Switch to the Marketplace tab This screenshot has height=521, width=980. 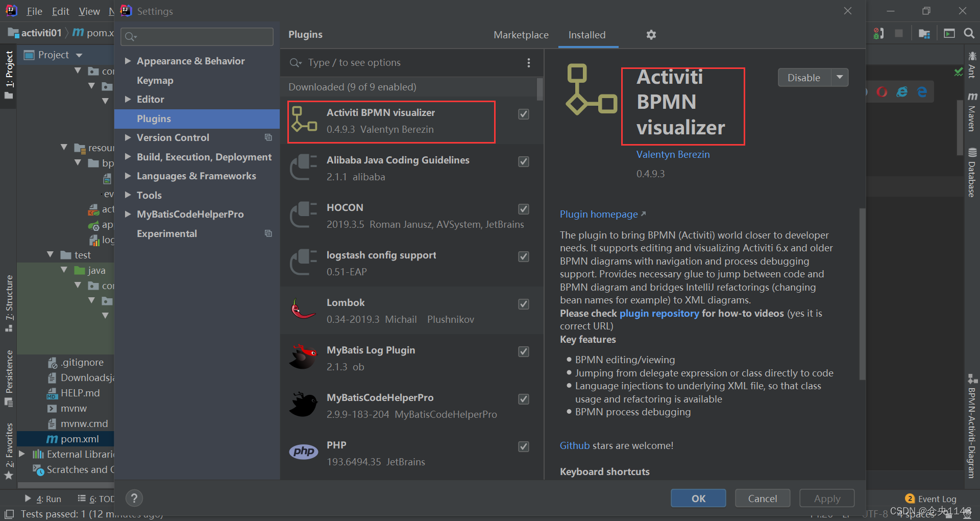[x=521, y=35]
